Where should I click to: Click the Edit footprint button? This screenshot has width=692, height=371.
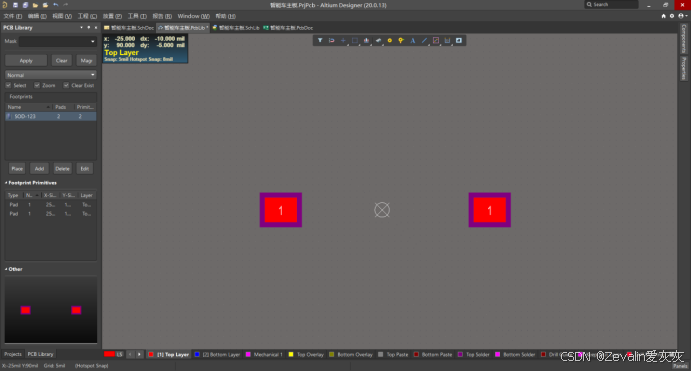tap(85, 169)
